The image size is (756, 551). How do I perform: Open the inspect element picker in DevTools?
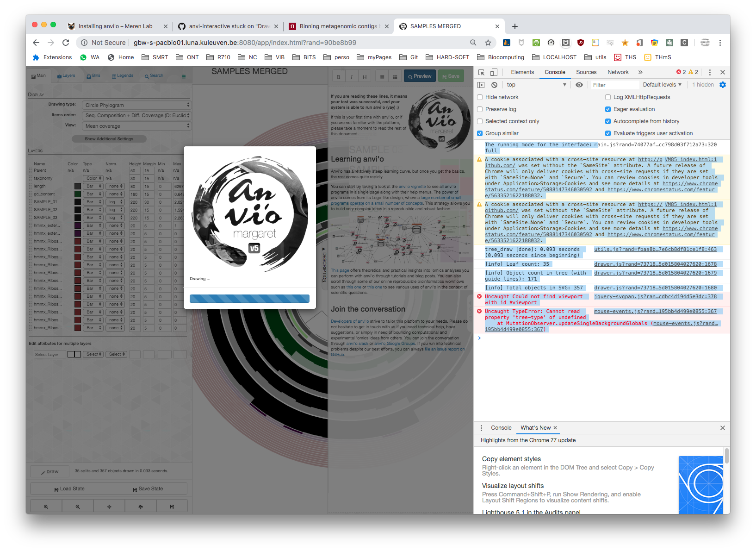pyautogui.click(x=481, y=72)
